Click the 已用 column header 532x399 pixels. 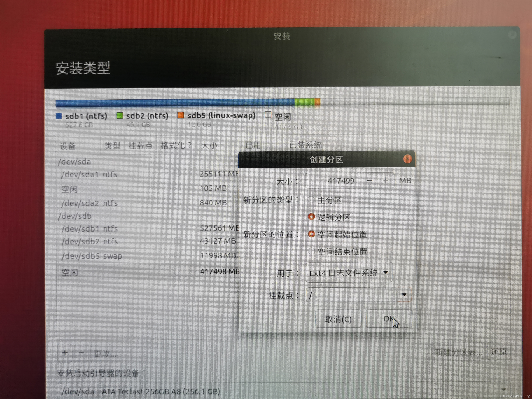coord(263,145)
